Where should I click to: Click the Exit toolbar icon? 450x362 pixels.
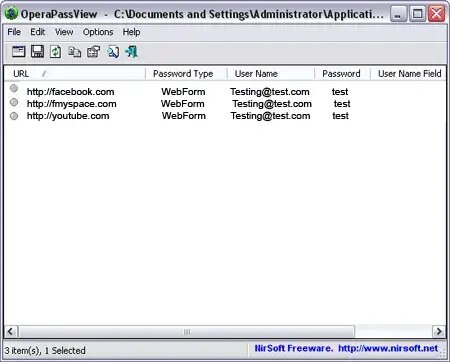(x=131, y=52)
